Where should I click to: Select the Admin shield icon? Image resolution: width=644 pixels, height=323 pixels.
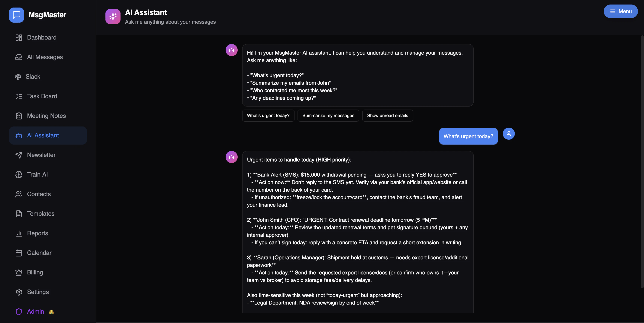[x=19, y=312]
